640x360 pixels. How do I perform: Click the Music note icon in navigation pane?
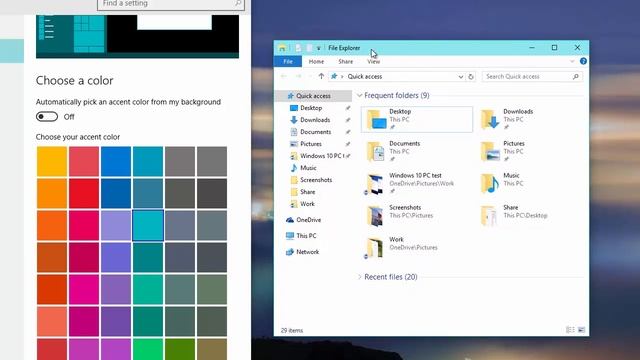click(293, 168)
